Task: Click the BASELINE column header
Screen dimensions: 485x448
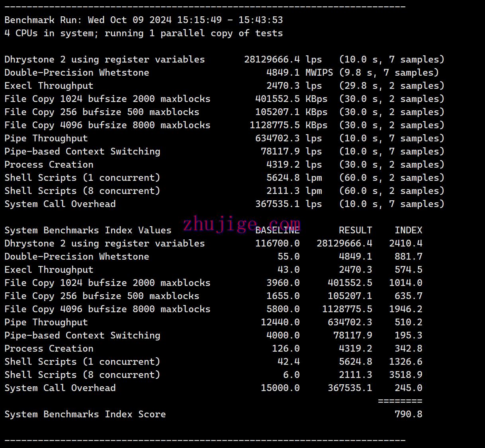Action: [x=277, y=231]
